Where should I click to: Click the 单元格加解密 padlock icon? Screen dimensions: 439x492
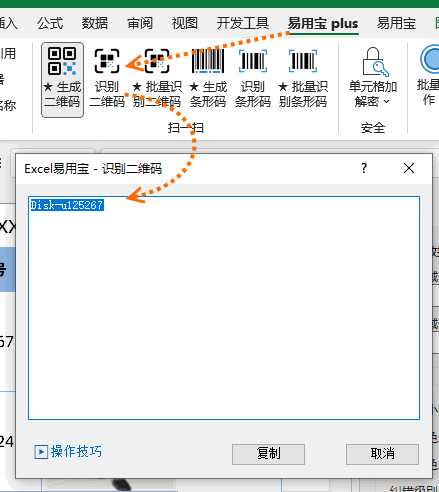click(x=373, y=62)
